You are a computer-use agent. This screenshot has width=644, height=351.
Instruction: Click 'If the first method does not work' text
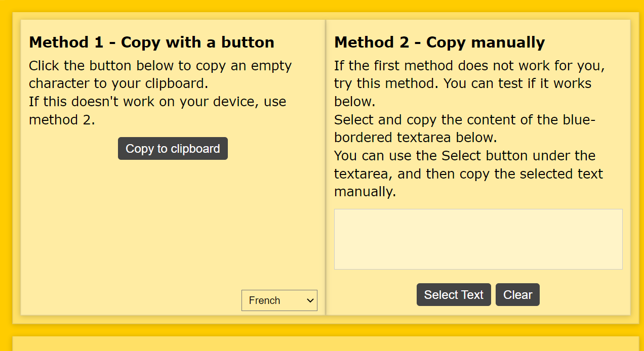point(469,66)
